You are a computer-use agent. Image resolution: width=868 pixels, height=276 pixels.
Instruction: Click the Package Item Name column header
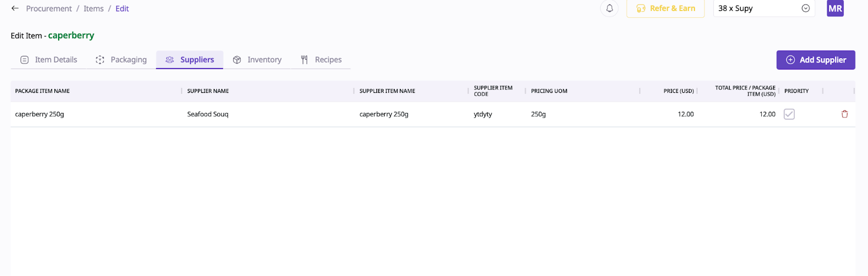click(x=42, y=91)
